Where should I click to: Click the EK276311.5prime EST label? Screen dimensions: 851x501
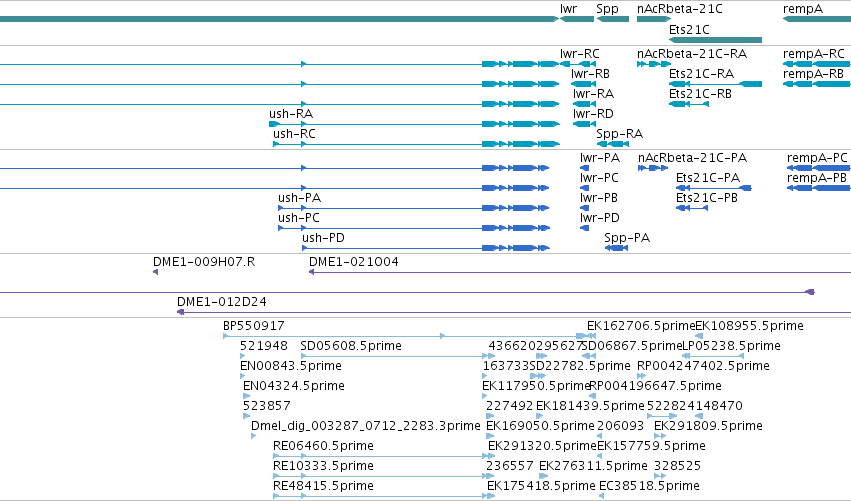coord(593,466)
